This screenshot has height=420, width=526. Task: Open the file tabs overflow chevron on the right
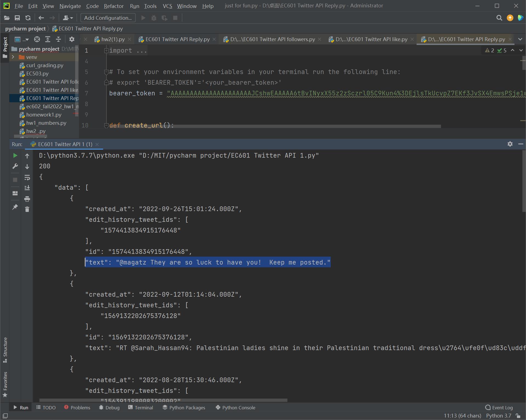[x=520, y=39]
